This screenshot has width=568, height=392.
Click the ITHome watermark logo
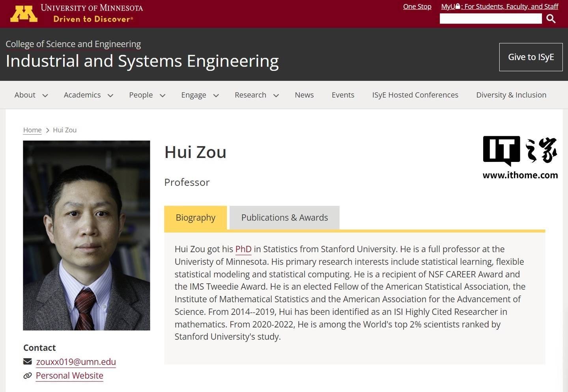click(520, 158)
